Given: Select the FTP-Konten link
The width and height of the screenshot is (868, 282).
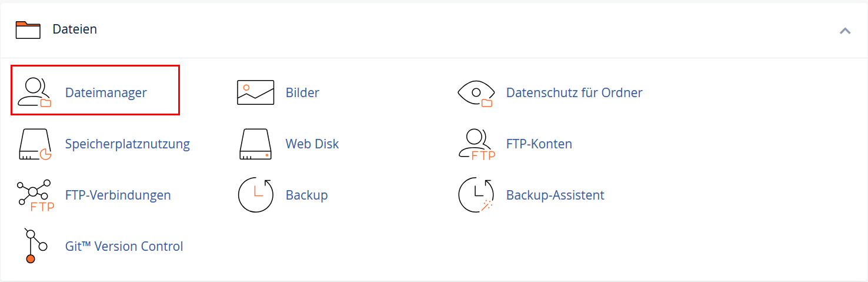Looking at the screenshot, I should (539, 144).
